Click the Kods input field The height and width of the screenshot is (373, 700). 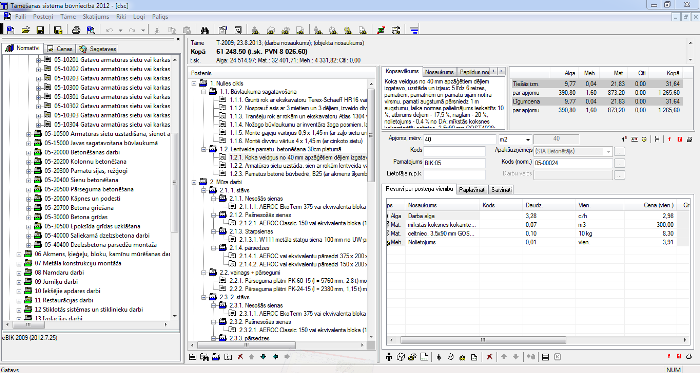click(x=454, y=151)
